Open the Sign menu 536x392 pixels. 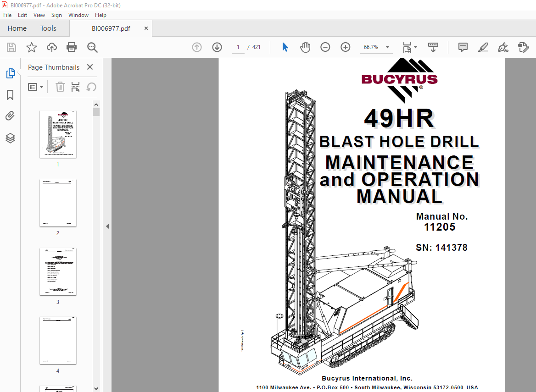pos(56,15)
